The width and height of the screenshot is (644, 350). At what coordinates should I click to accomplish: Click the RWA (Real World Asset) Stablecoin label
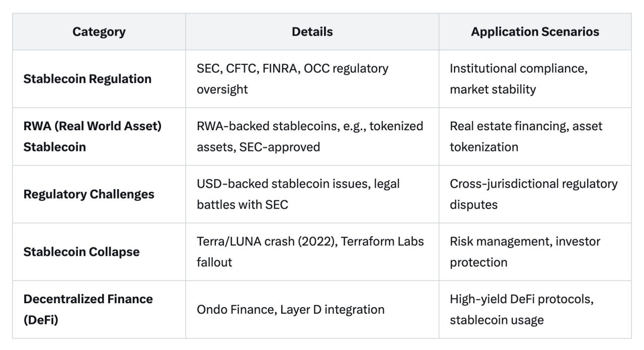[92, 136]
